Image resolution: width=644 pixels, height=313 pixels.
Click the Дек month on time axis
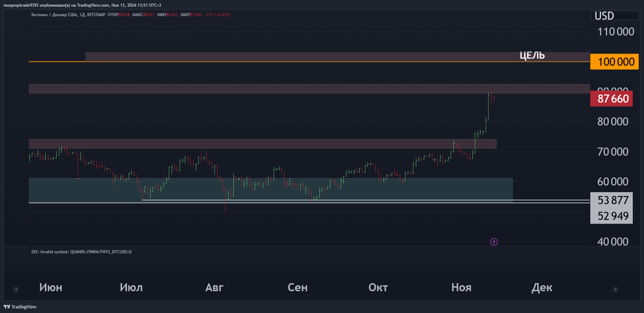click(x=541, y=288)
